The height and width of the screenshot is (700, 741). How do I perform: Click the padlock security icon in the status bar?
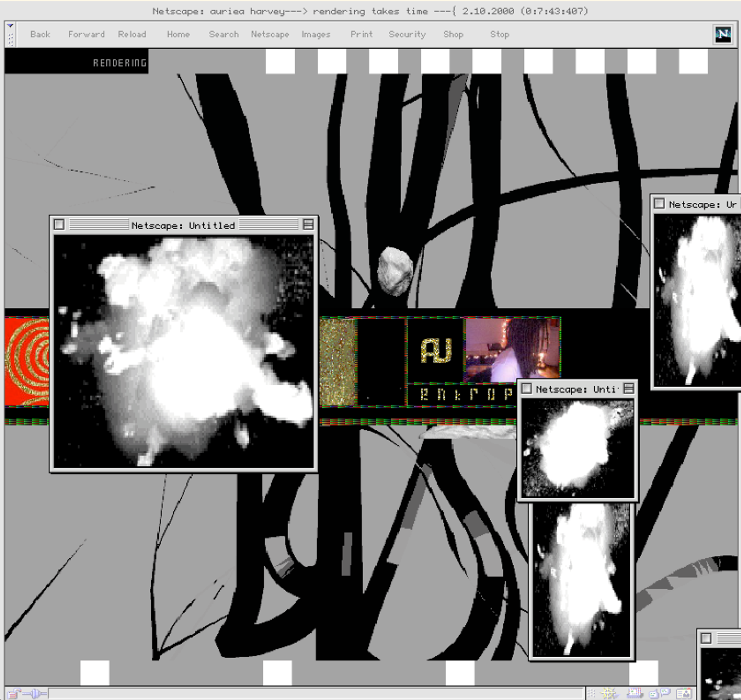pyautogui.click(x=14, y=693)
